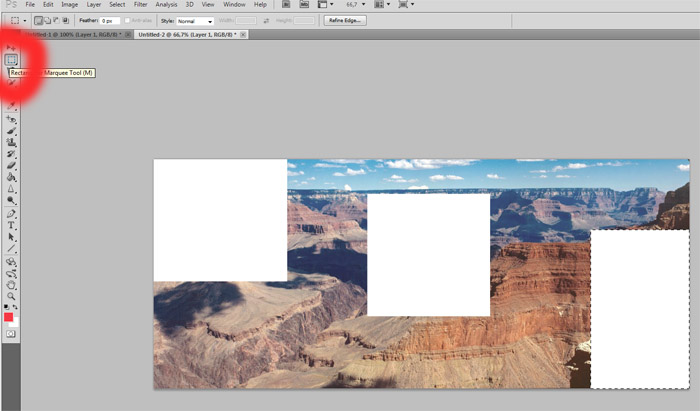Open the 3D menu
This screenshot has width=700, height=411.
(x=189, y=4)
